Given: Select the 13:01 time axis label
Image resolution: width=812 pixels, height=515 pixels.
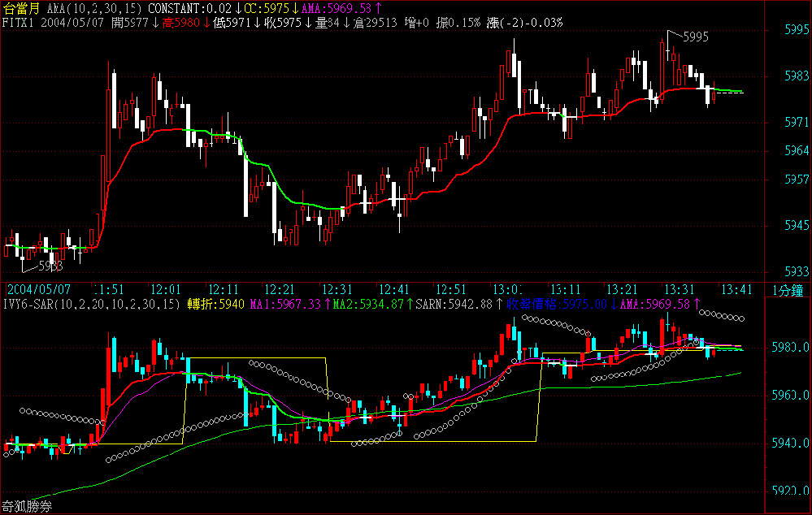Looking at the screenshot, I should click(508, 289).
